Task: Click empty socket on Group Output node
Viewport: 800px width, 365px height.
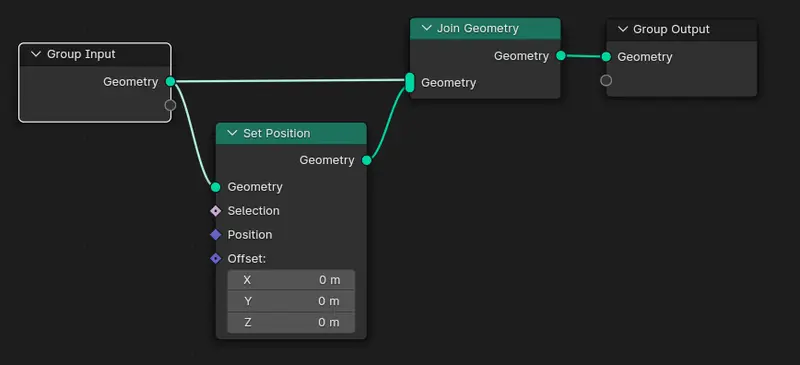Action: pyautogui.click(x=606, y=80)
